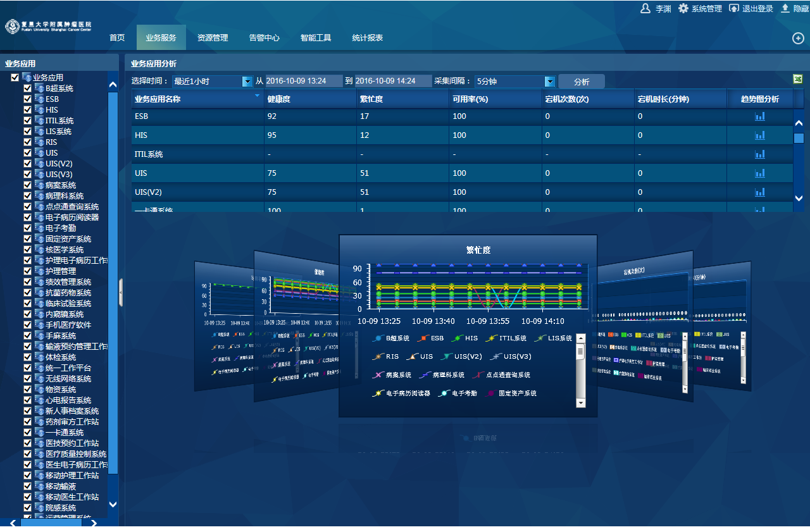The image size is (810, 532).
Task: Uncheck the ESB checkbox in tree
Action: pyautogui.click(x=27, y=99)
